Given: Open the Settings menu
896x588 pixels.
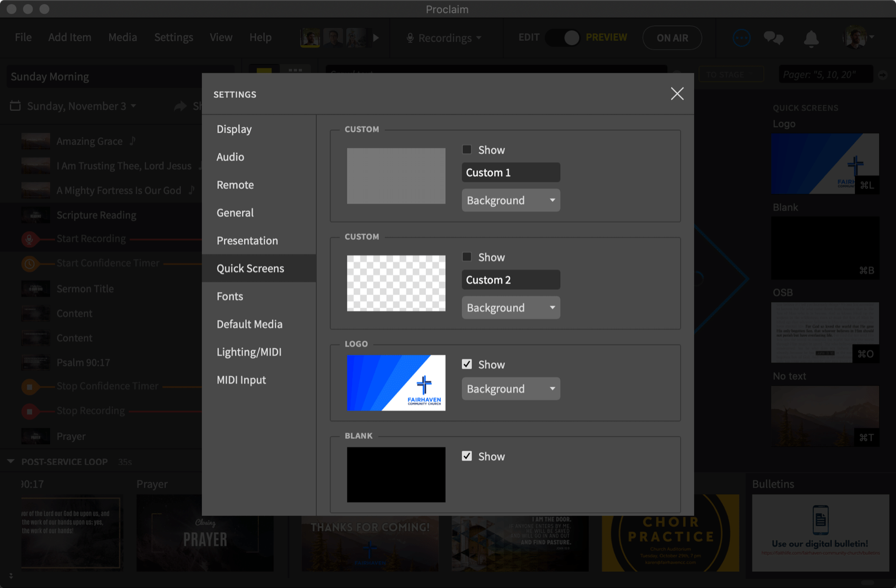Looking at the screenshot, I should coord(173,37).
